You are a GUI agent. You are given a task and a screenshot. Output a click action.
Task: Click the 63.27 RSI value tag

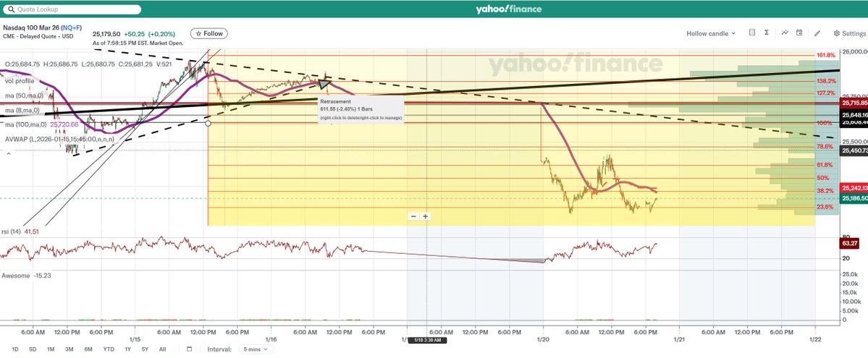coord(850,242)
